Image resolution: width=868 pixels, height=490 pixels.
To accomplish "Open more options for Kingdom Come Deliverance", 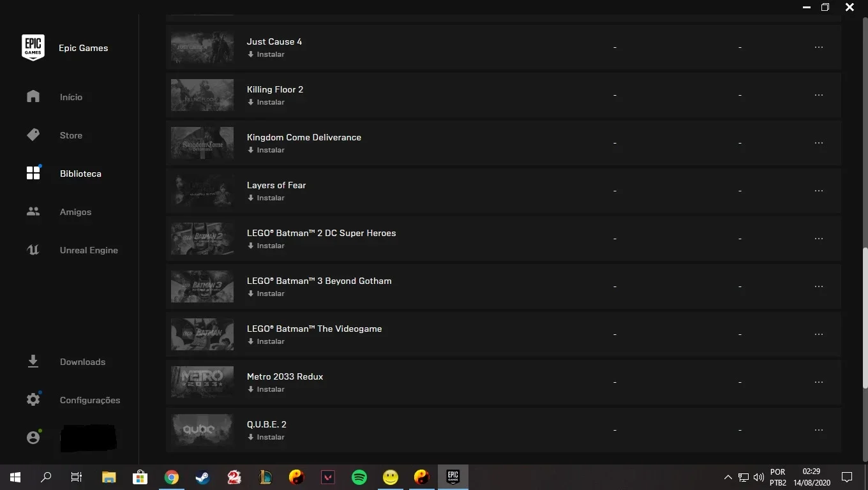I will [x=819, y=143].
